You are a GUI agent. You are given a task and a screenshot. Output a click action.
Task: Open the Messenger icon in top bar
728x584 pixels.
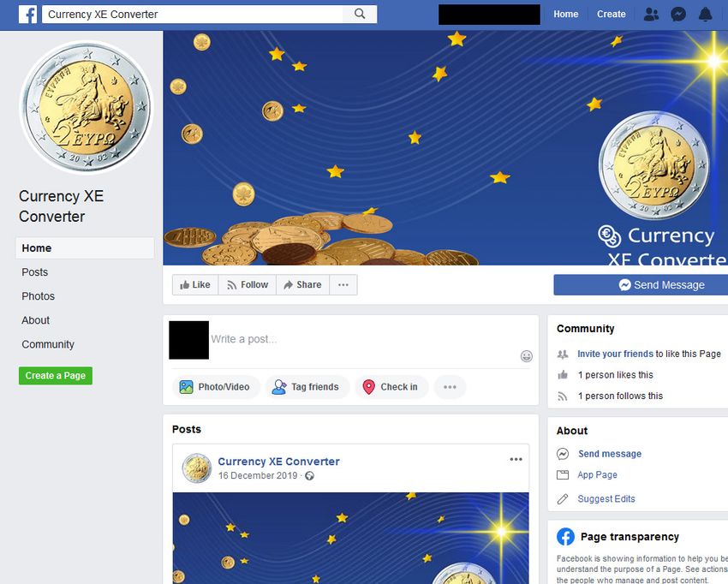tap(678, 15)
